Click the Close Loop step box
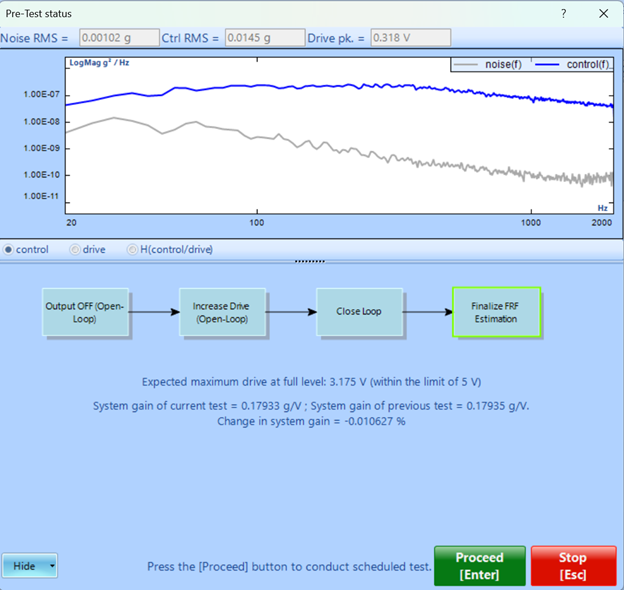This screenshot has width=624, height=590. tap(359, 311)
